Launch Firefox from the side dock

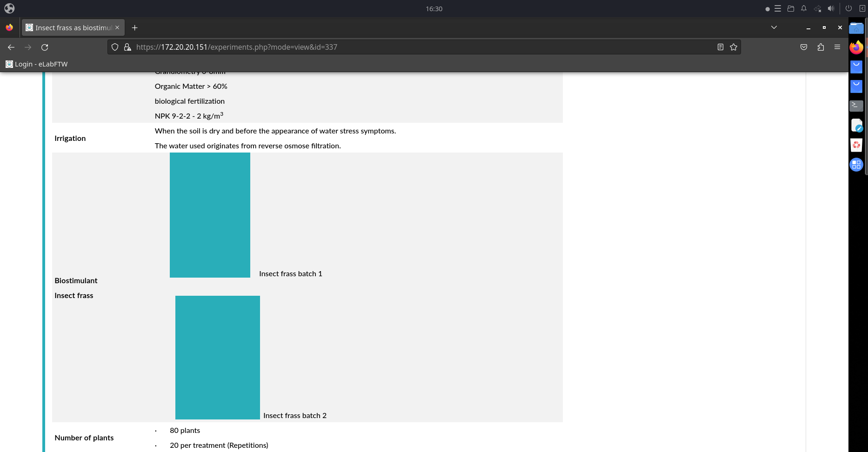point(856,47)
